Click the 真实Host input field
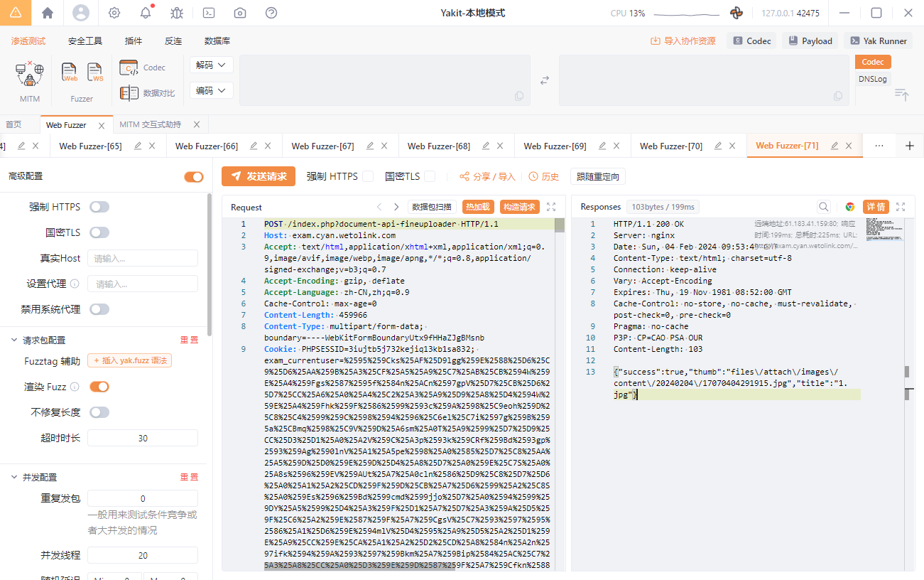The width and height of the screenshot is (924, 580). click(143, 258)
